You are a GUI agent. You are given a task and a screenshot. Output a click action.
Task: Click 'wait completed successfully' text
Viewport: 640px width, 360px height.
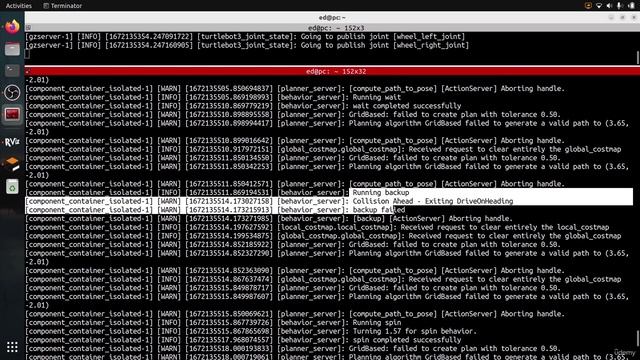[x=407, y=106]
